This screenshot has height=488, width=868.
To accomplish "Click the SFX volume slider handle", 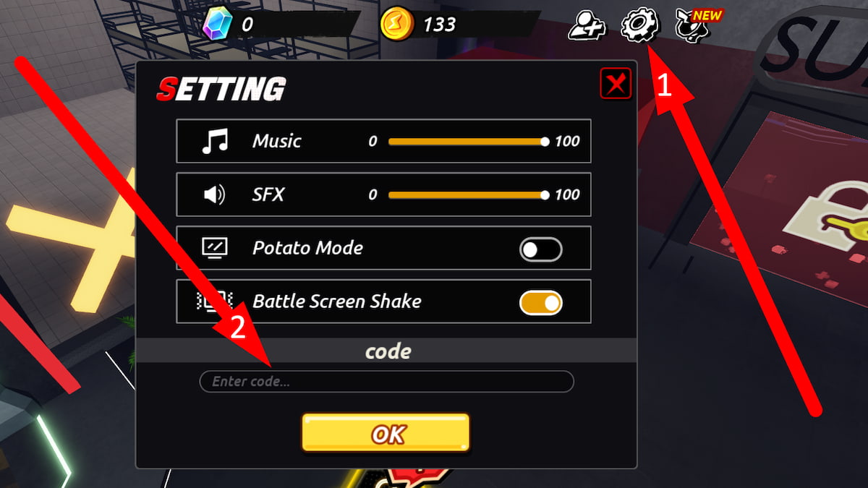I will [545, 195].
